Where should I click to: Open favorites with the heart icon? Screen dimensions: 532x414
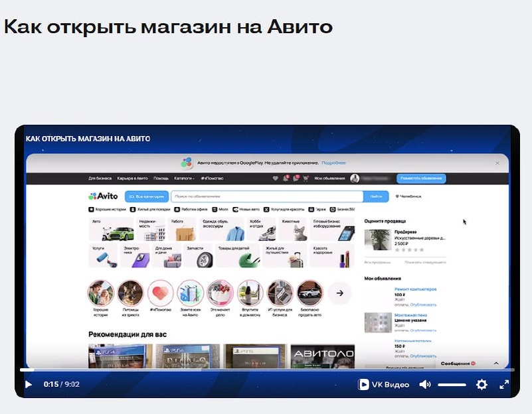tap(275, 178)
